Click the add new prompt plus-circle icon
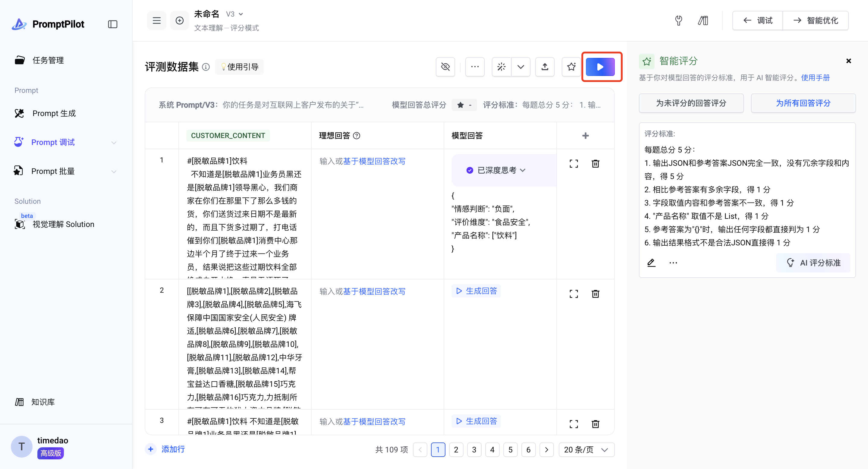Screen dimensions: 868x469 click(x=180, y=20)
